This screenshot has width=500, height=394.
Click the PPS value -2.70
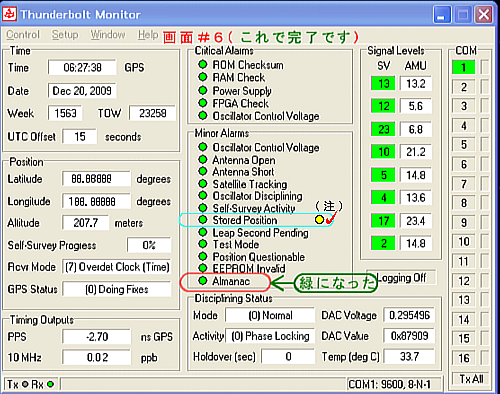click(x=97, y=337)
